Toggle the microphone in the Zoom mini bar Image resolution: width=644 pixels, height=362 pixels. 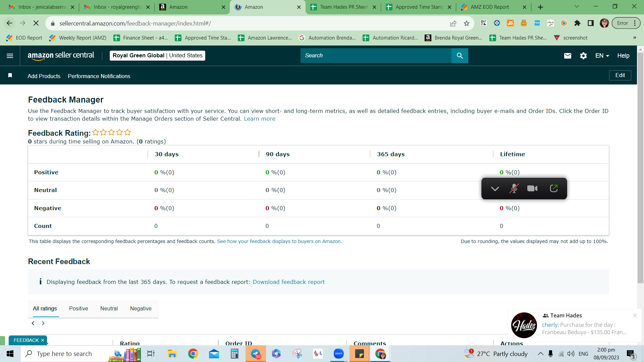pos(514,188)
